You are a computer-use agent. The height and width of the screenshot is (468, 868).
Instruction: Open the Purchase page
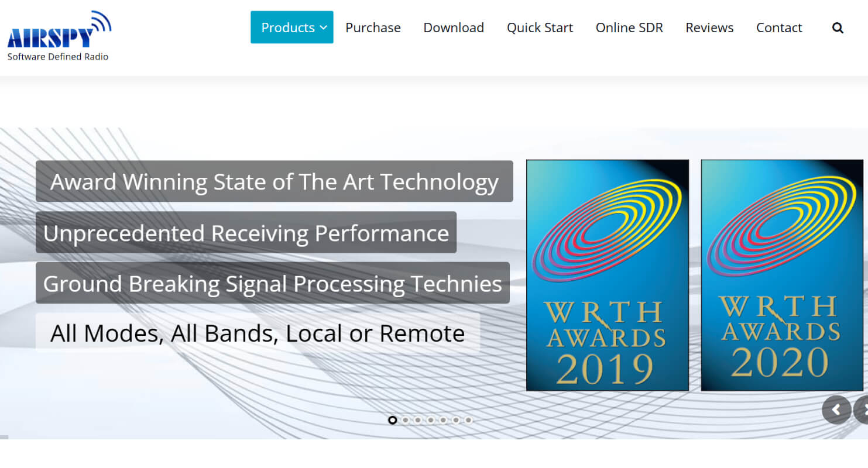tap(373, 27)
